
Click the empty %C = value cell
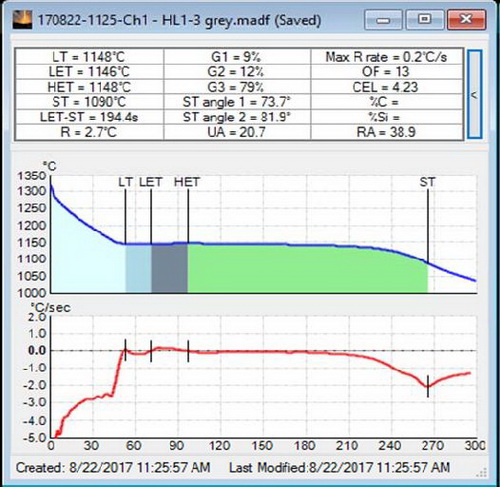click(387, 102)
